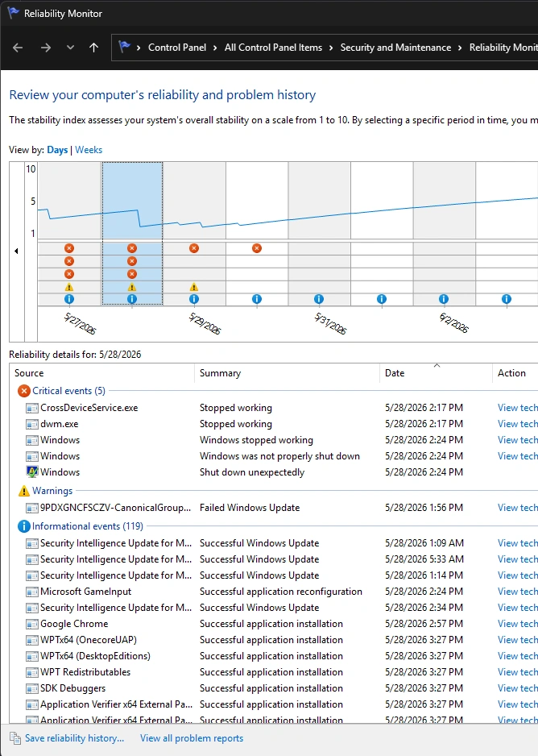
Task: View technical details for dwm.exe crash
Action: click(x=518, y=424)
